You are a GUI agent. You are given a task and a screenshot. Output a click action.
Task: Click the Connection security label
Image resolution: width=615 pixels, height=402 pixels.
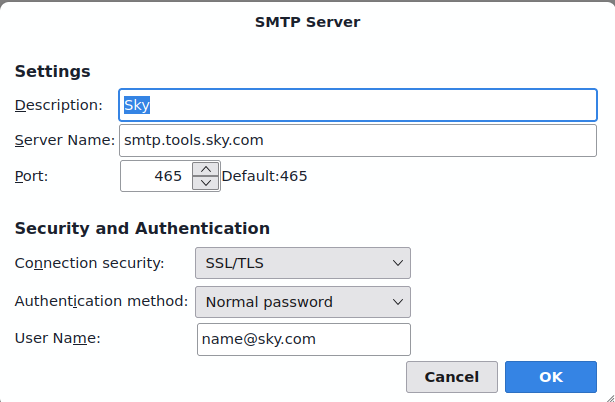pyautogui.click(x=89, y=263)
